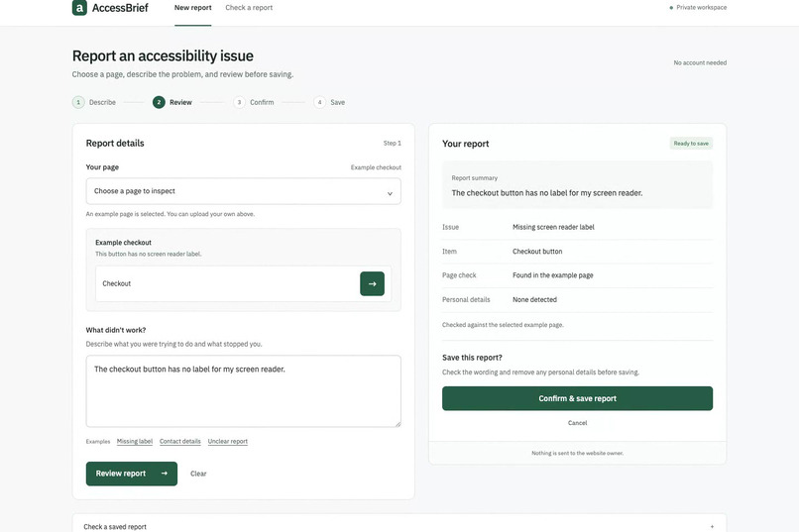The height and width of the screenshot is (532, 799).
Task: Click the 'Example checkout' label beside Your page
Action: pos(376,167)
